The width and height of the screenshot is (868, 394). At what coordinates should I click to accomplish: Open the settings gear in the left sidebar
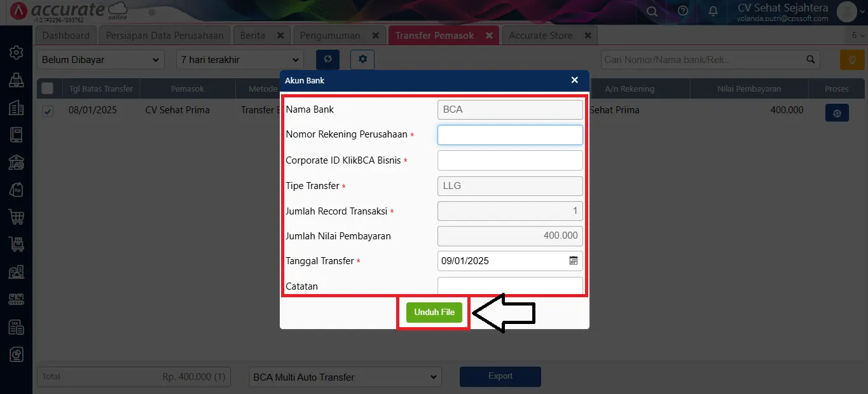click(x=16, y=52)
